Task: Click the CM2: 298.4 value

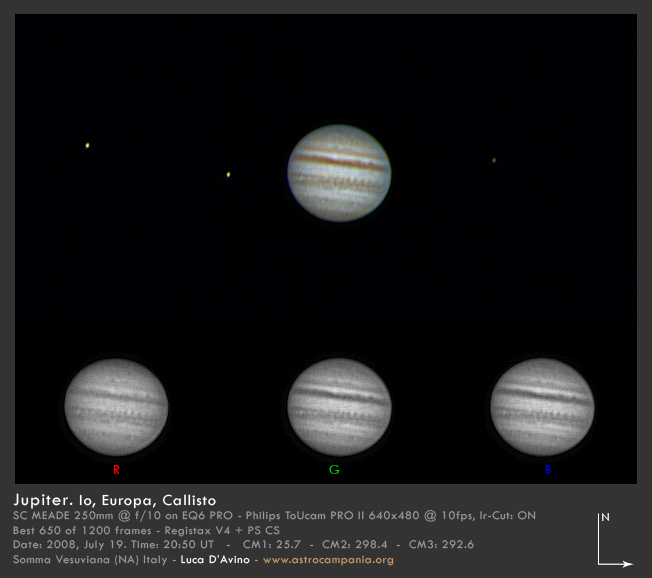Action: pos(354,545)
